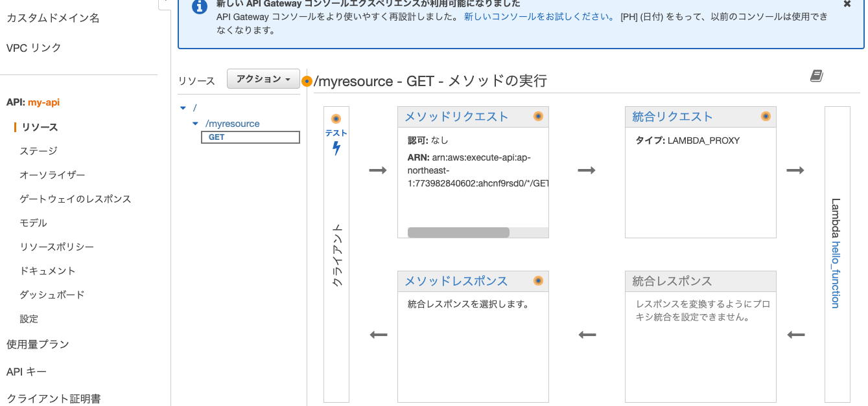The width and height of the screenshot is (868, 406).
Task: Open the 統合リクエスト settings
Action: click(672, 117)
